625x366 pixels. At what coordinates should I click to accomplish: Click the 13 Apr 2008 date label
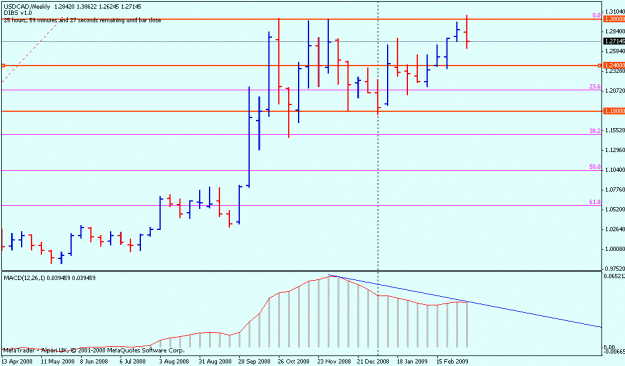pyautogui.click(x=17, y=362)
